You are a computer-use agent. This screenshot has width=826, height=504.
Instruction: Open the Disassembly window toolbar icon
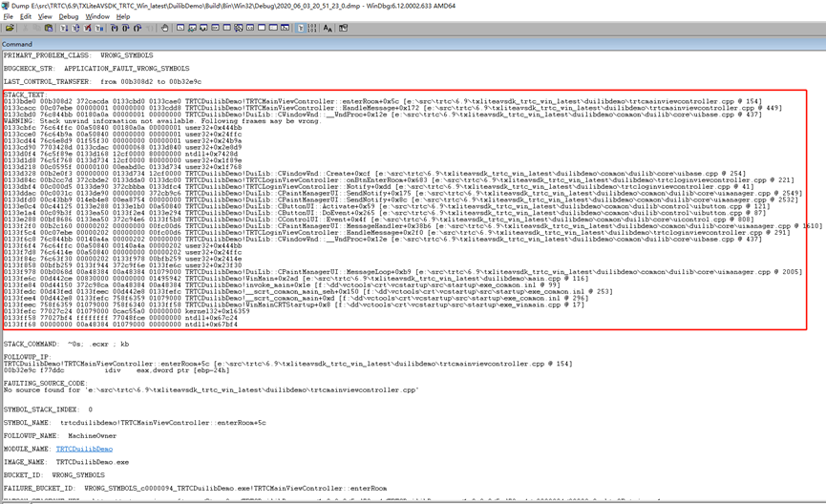pyautogui.click(x=249, y=28)
